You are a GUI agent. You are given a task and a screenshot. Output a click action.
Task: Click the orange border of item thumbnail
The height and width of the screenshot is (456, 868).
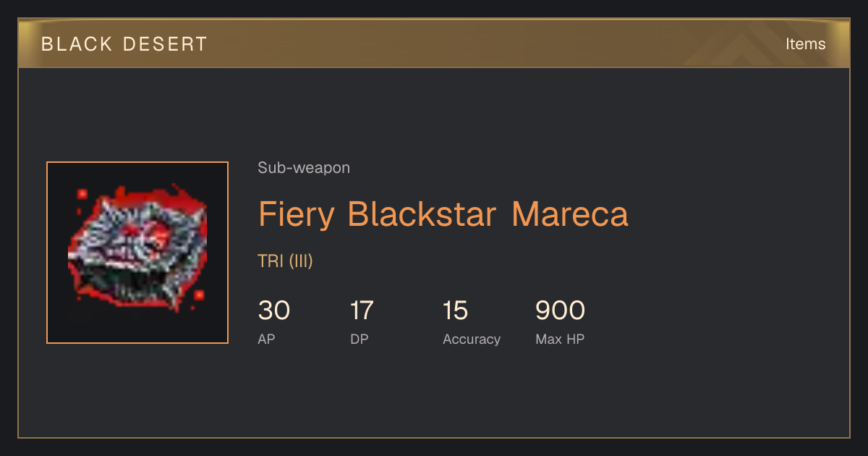[x=47, y=253]
